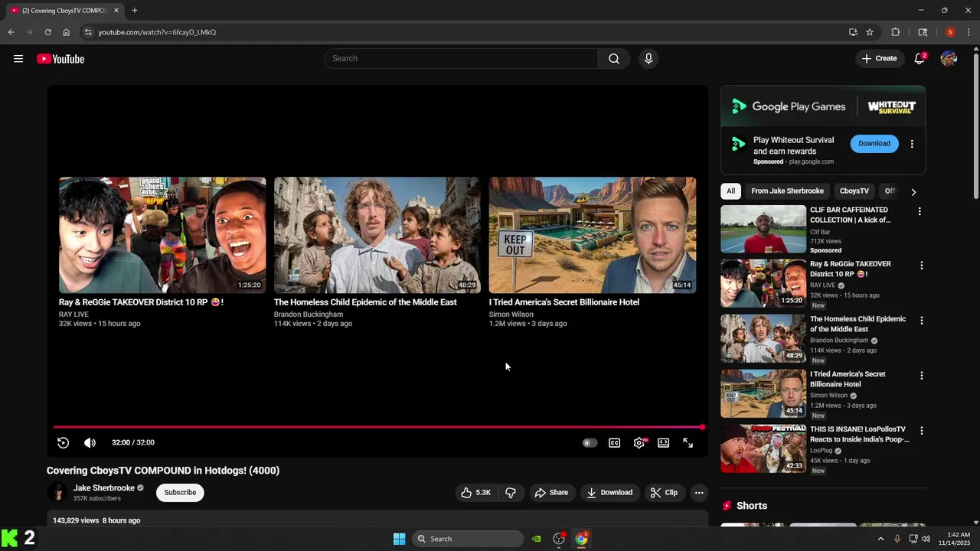
Task: Click the Create button
Action: click(879, 59)
